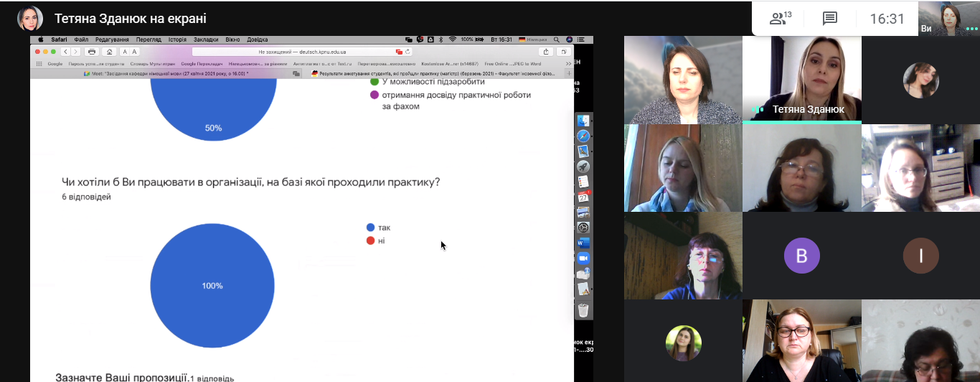Viewport: 980px width, 382px height.
Task: Click the Safari back navigation arrow
Action: 65,52
